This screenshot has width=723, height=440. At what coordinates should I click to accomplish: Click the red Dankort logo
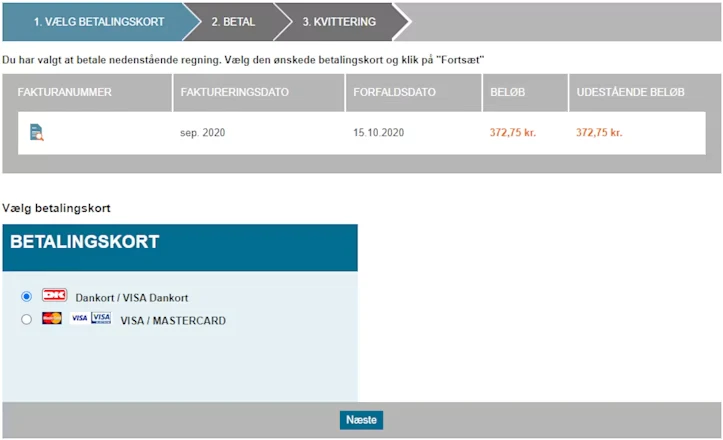[54, 297]
